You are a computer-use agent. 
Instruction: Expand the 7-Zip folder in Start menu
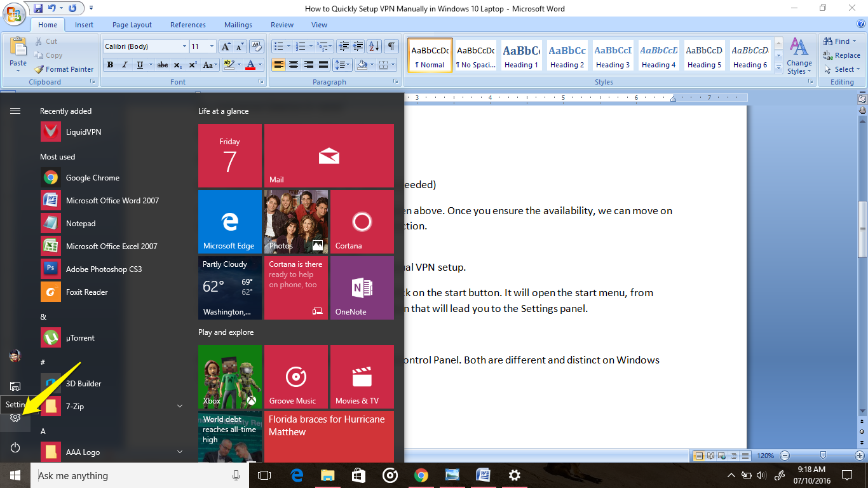[180, 406]
